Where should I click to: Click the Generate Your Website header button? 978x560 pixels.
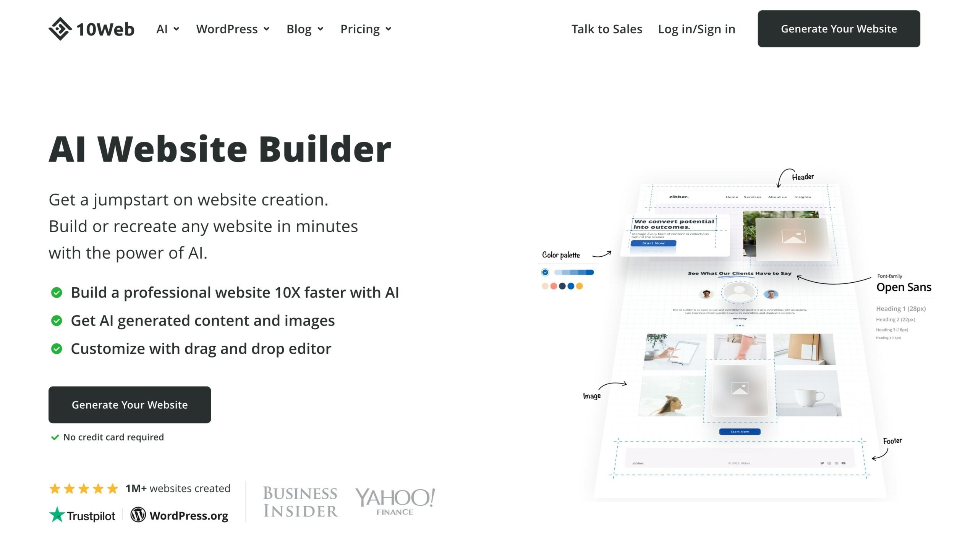coord(839,28)
